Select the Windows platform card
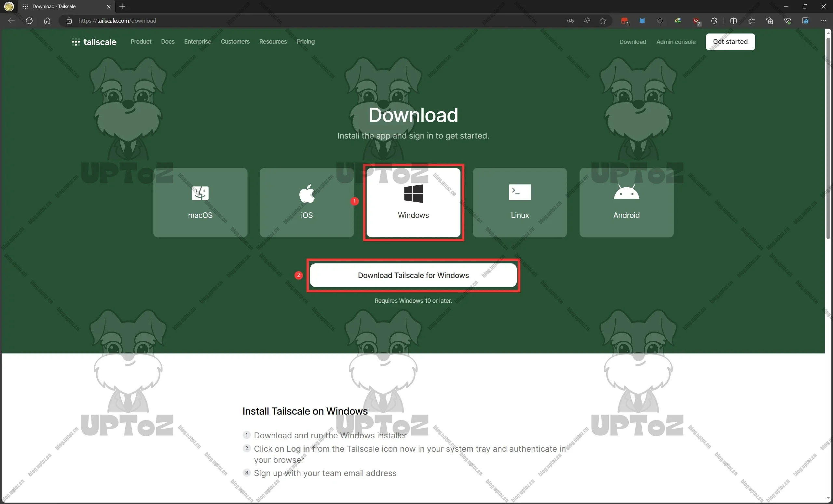This screenshot has height=504, width=833. pos(413,202)
